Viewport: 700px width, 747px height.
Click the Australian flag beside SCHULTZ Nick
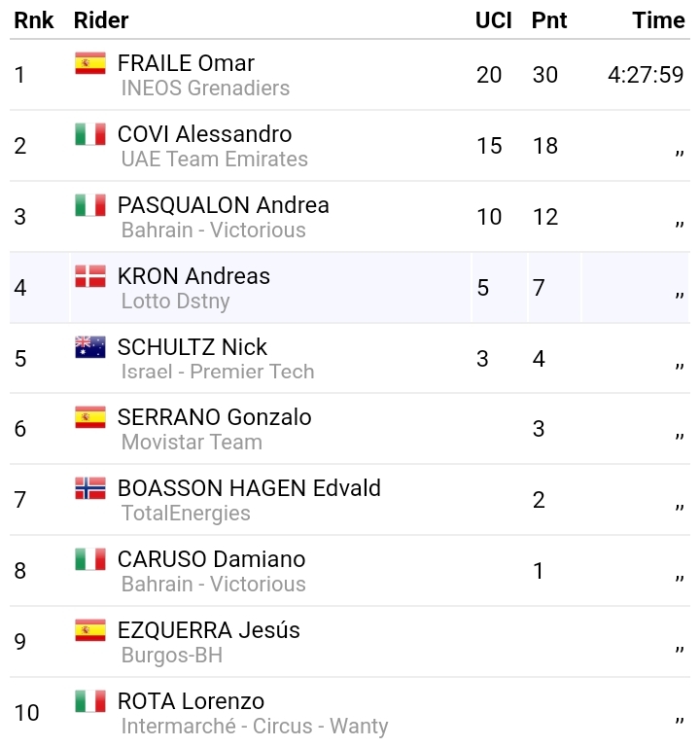click(90, 347)
